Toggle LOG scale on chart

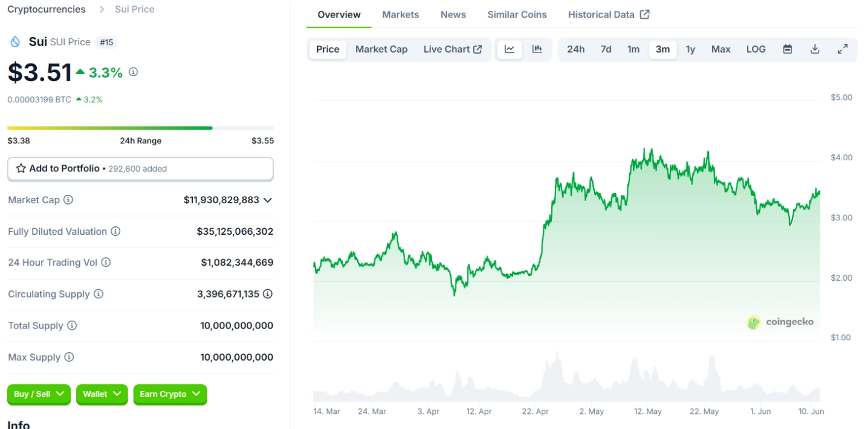tap(756, 49)
